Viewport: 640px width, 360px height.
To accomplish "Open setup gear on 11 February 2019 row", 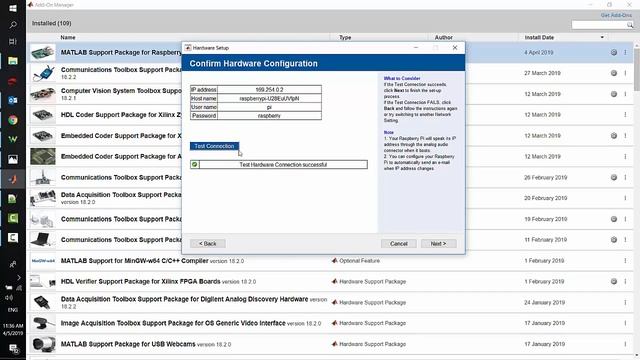I will coord(613,240).
